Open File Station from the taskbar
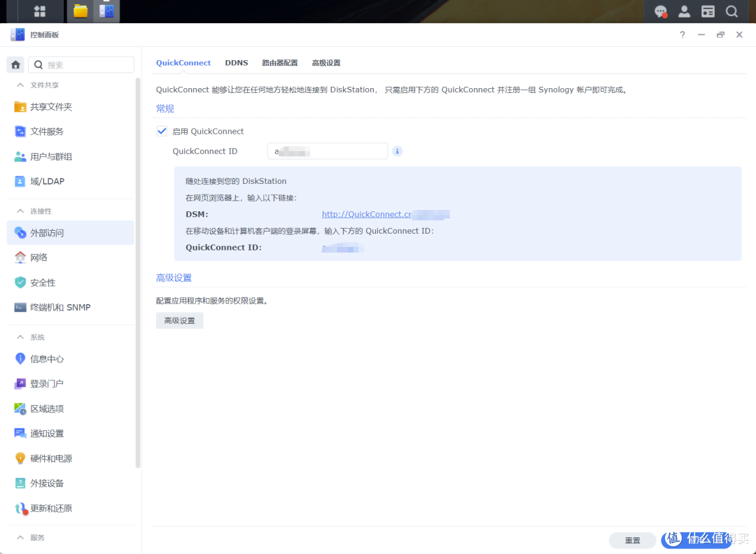Viewport: 756px width, 554px height. click(80, 11)
